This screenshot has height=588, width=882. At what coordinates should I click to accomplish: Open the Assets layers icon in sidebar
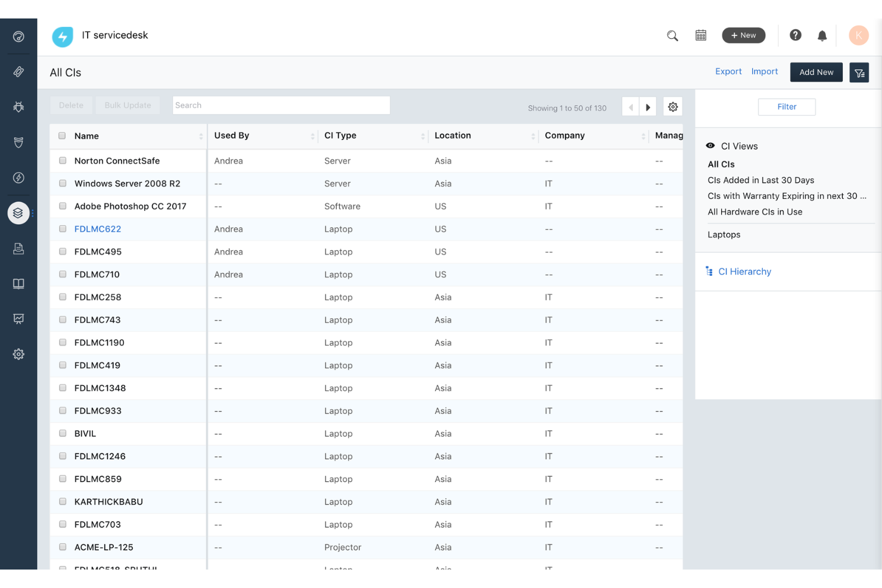click(18, 213)
